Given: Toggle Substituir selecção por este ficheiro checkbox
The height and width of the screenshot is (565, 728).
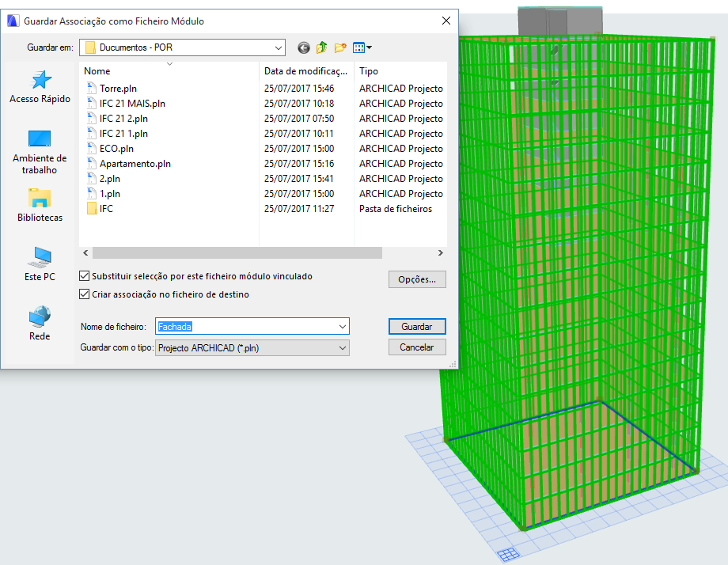Looking at the screenshot, I should click(84, 276).
